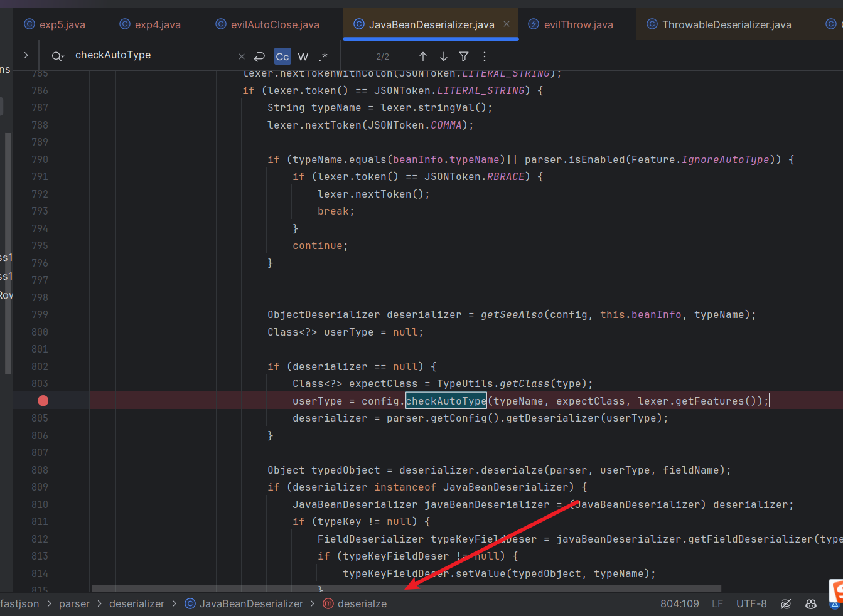Close the JavaBeanDeserializer.java tab
Screen dimensions: 843x616
tap(507, 24)
